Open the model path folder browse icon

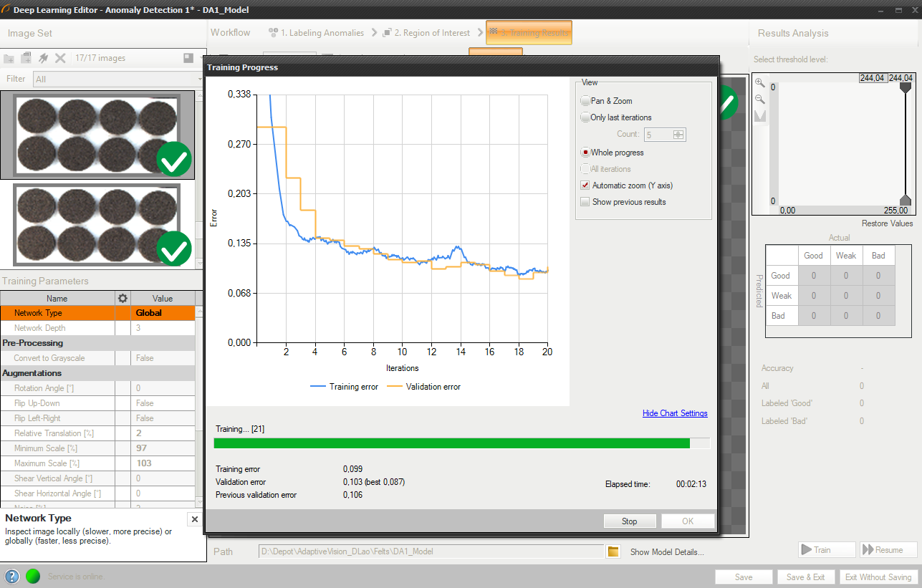pyautogui.click(x=613, y=551)
